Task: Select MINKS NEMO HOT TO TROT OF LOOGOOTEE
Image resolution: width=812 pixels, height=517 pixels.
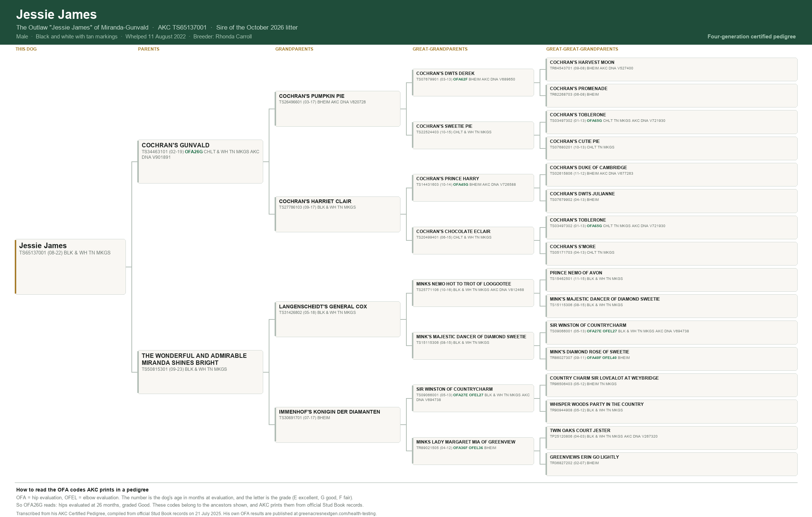Action: 473,293
